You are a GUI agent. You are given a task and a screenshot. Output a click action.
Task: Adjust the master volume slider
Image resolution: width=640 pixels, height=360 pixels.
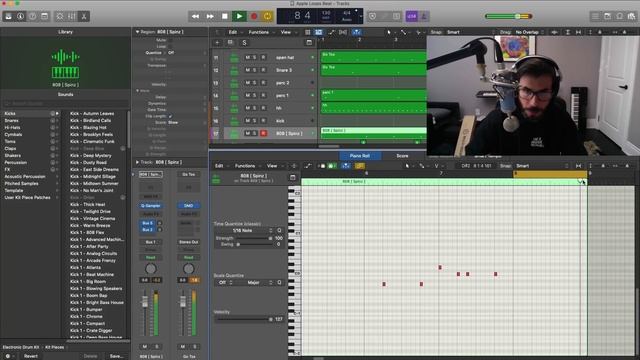tap(509, 16)
